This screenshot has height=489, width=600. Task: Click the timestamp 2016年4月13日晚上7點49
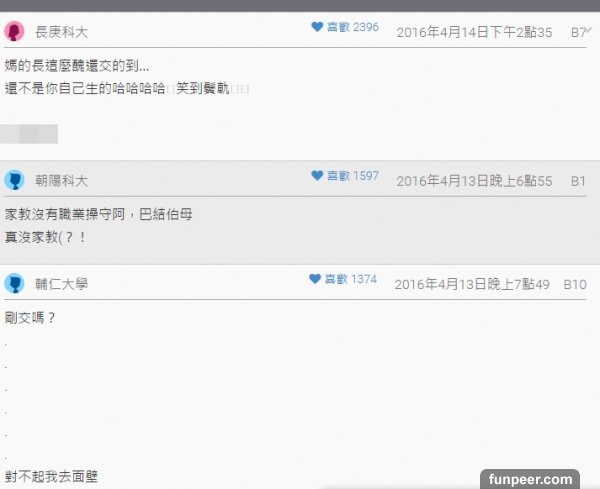point(472,284)
